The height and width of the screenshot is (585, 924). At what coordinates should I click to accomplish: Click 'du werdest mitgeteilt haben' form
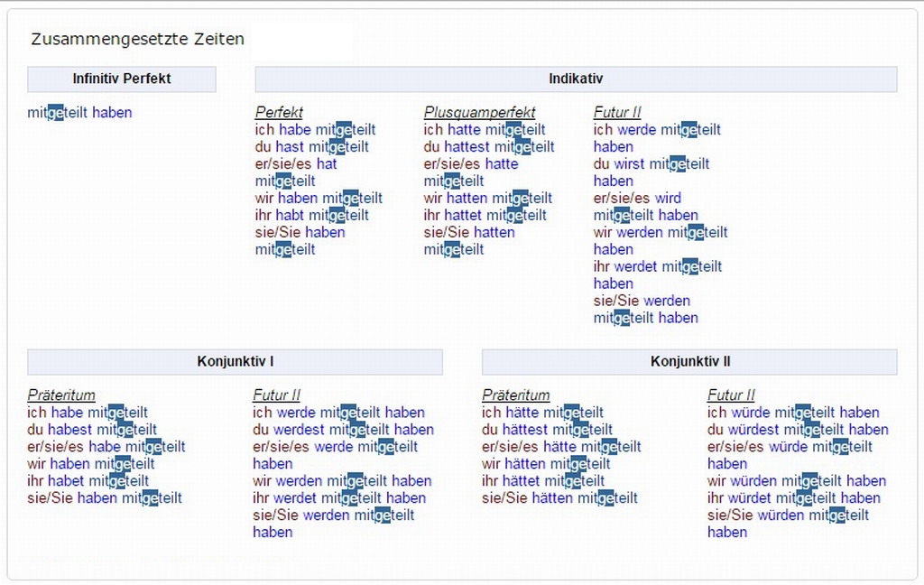(343, 430)
